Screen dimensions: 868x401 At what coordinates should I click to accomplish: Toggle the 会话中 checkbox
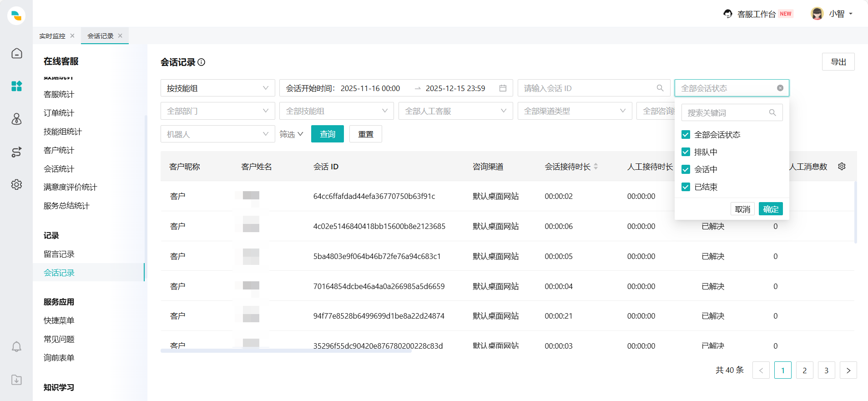point(686,169)
